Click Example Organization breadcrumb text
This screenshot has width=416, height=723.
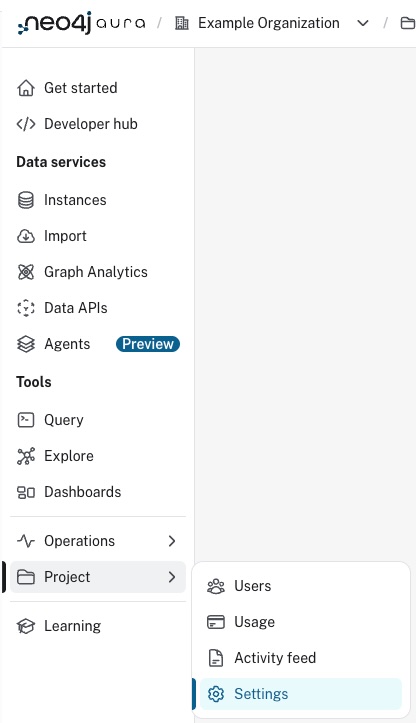click(269, 23)
